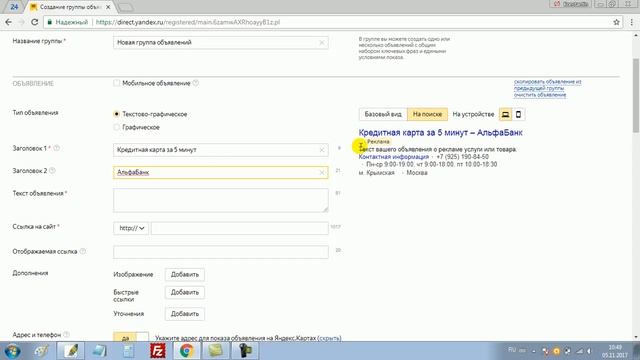Focus the Ссылка на сайт URL field

coord(240,228)
